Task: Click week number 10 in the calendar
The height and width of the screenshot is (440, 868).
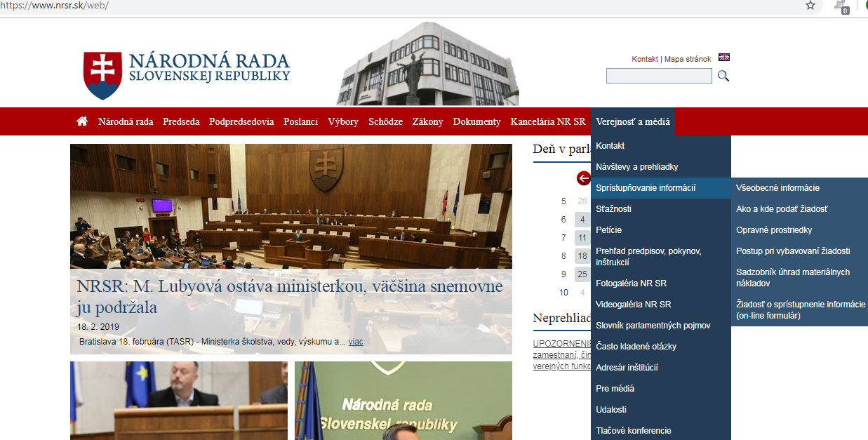Action: click(563, 293)
